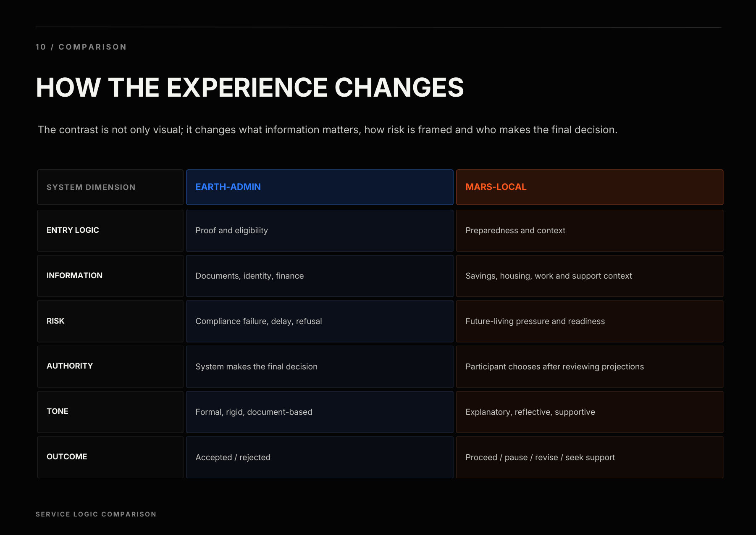The image size is (756, 535).
Task: Select the 'HOW THE EXPERIENCE CHANGES' heading
Action: (250, 87)
